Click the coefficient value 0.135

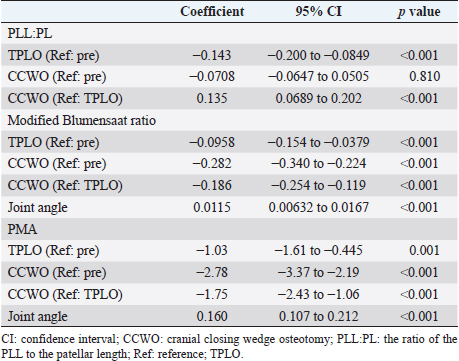coord(212,99)
